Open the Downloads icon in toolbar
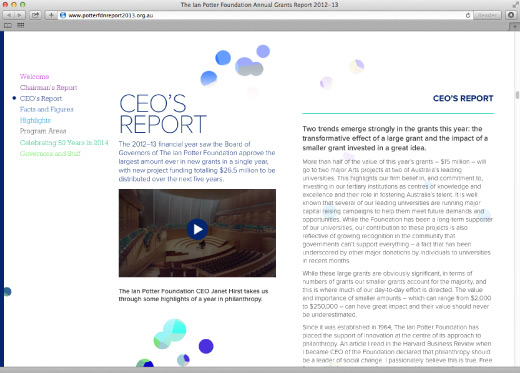The image size is (520, 373). point(511,15)
